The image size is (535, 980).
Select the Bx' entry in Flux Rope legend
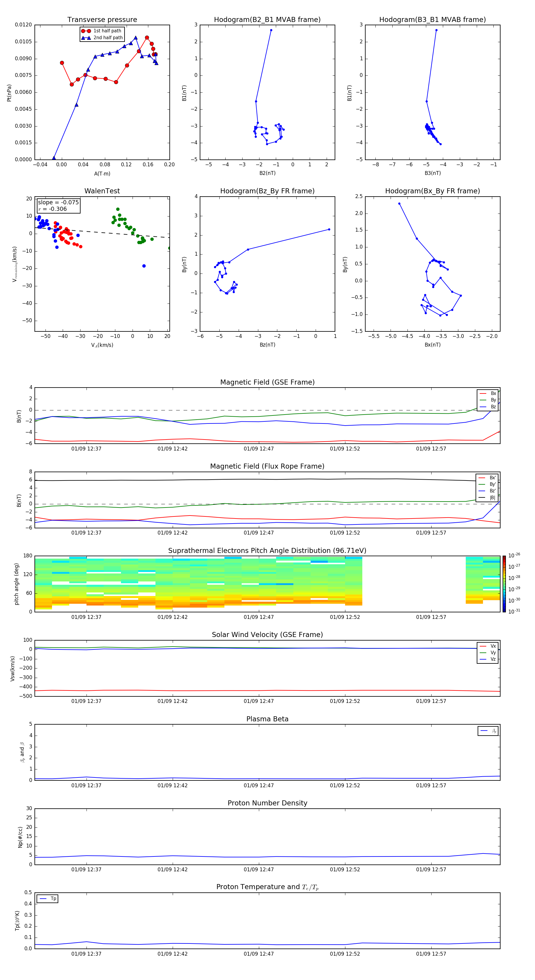487,478
